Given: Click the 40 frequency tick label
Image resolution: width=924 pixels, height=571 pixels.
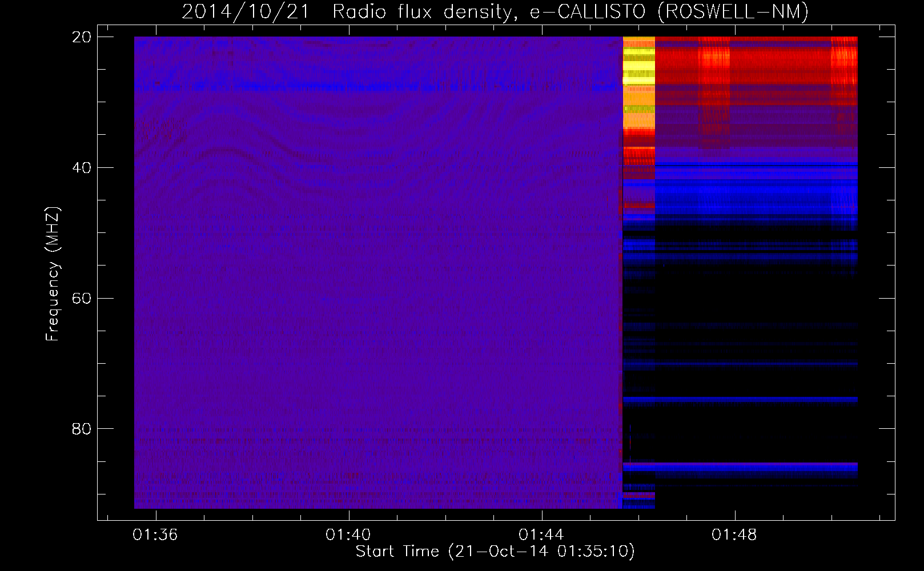Looking at the screenshot, I should [82, 168].
